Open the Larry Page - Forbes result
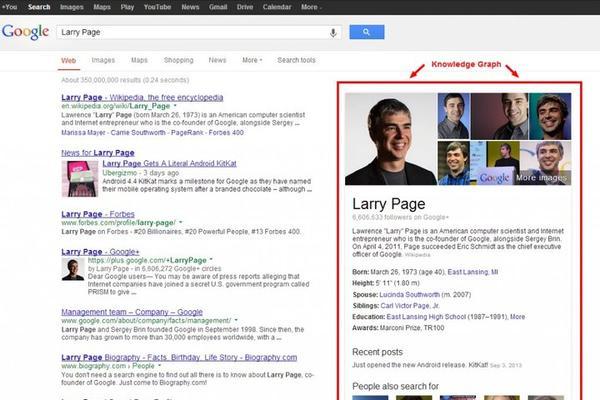This screenshot has height=400, width=600. [x=98, y=214]
